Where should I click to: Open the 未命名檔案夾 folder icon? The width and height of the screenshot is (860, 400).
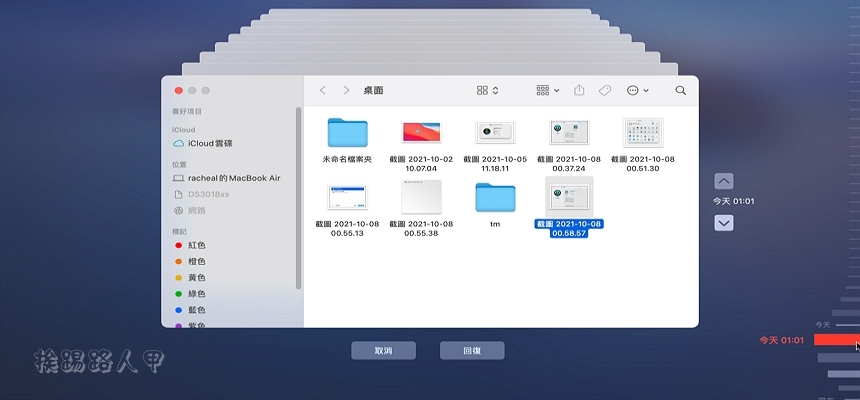pos(347,132)
